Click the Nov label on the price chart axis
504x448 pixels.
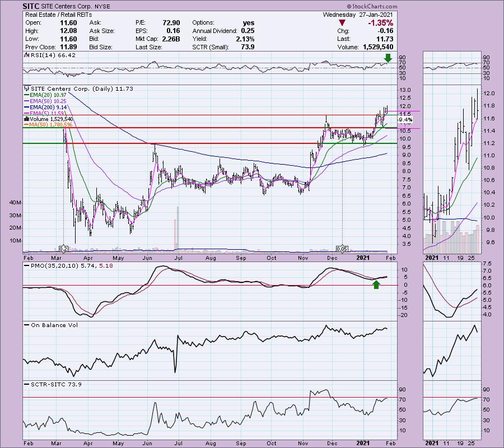click(303, 258)
